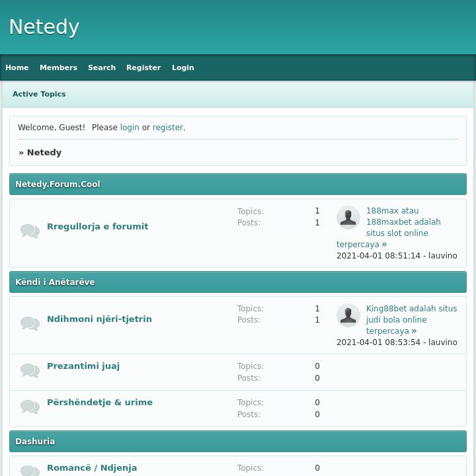The image size is (476, 476).
Task: Click the register link in welcome message
Action: 167,128
